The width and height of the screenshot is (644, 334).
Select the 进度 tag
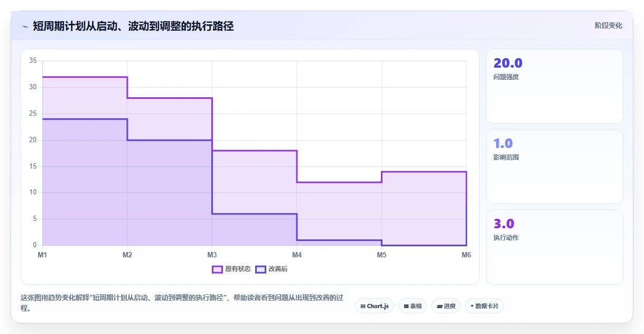pos(446,306)
